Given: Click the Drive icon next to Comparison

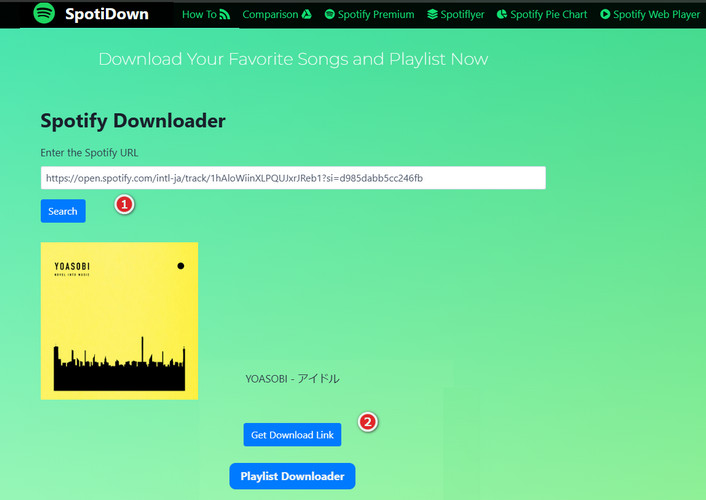Looking at the screenshot, I should pos(307,14).
